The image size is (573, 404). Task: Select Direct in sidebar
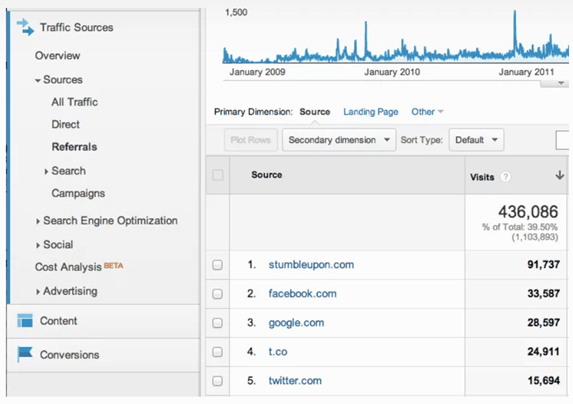(x=65, y=125)
